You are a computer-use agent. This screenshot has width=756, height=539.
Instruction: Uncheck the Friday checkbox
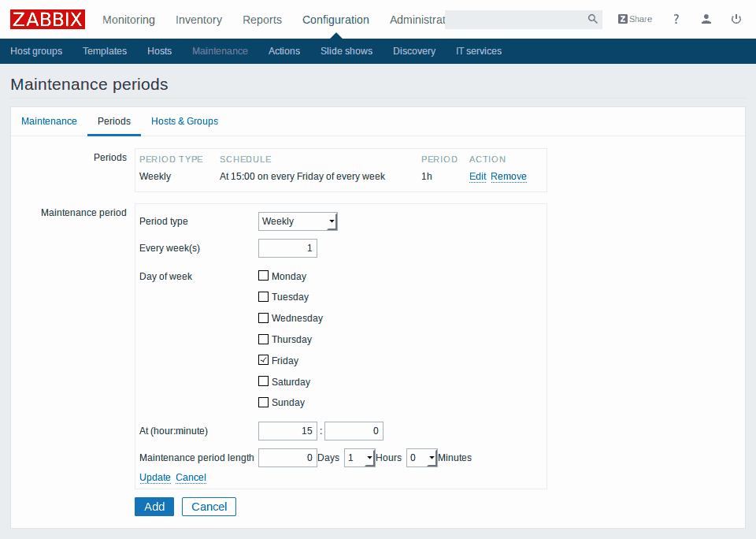[x=264, y=360]
